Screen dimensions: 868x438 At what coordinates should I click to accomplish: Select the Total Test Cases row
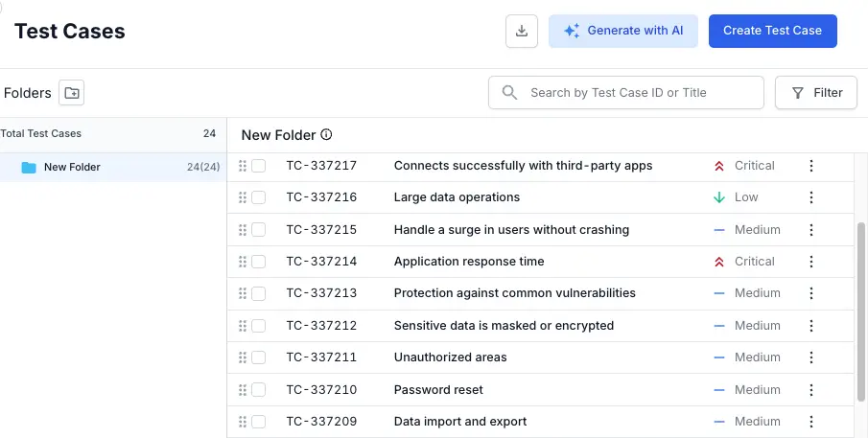[x=107, y=134]
